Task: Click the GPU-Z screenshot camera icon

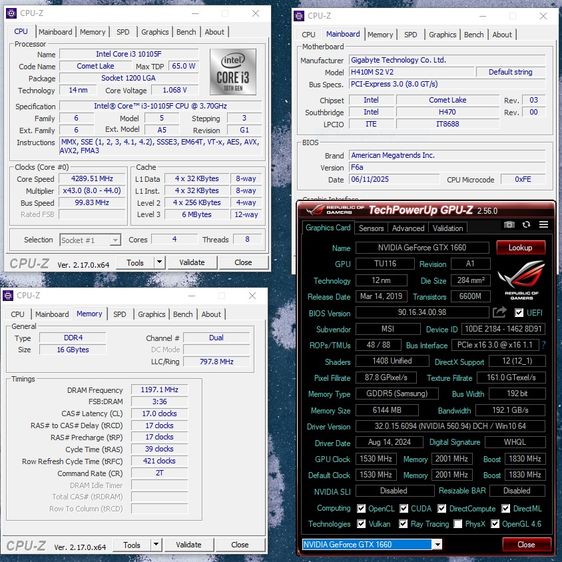Action: point(509,225)
